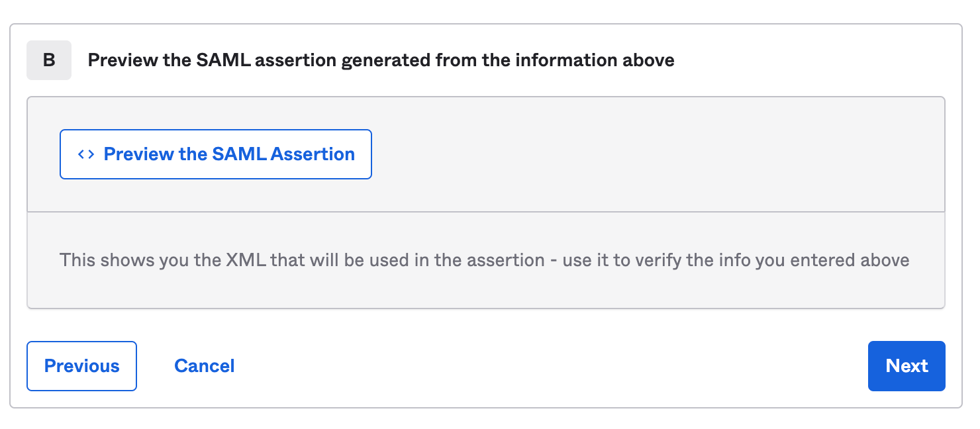The image size is (980, 429).
Task: Go to the Next step
Action: [x=906, y=366]
